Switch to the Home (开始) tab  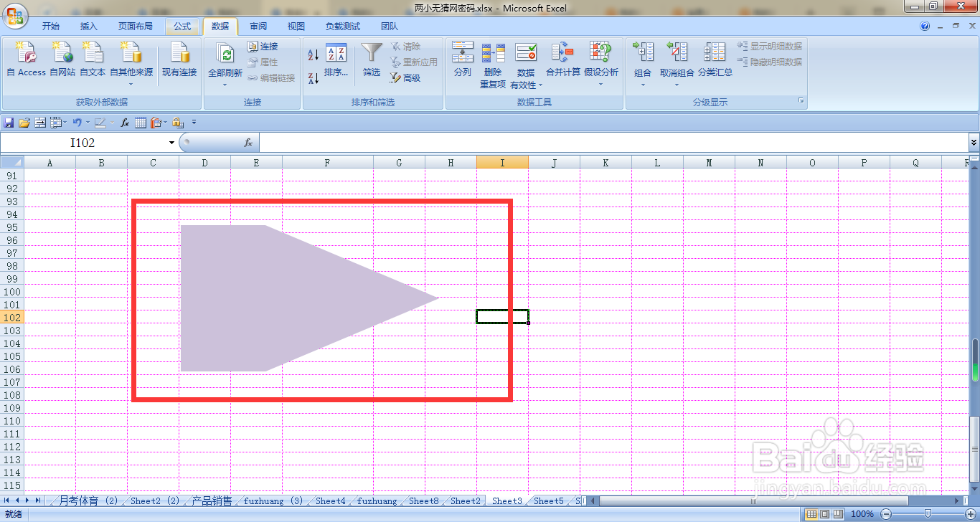(x=51, y=27)
